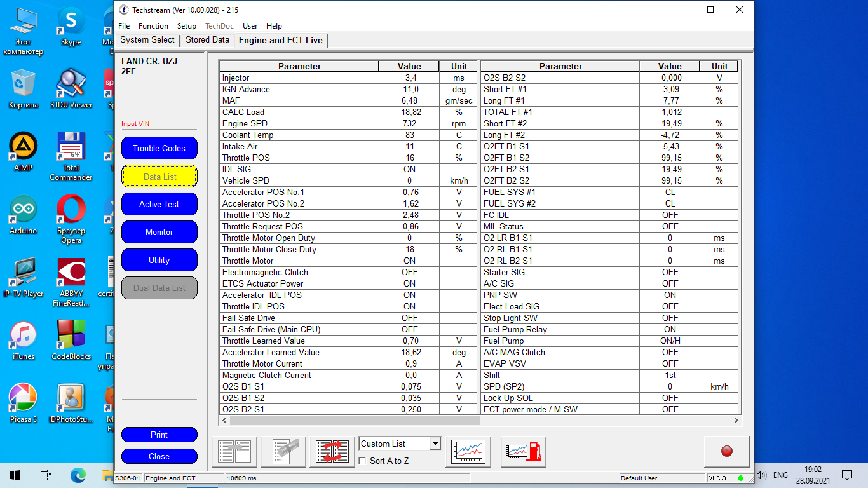868x488 pixels.
Task: Click the ENG language indicator
Action: [x=780, y=475]
